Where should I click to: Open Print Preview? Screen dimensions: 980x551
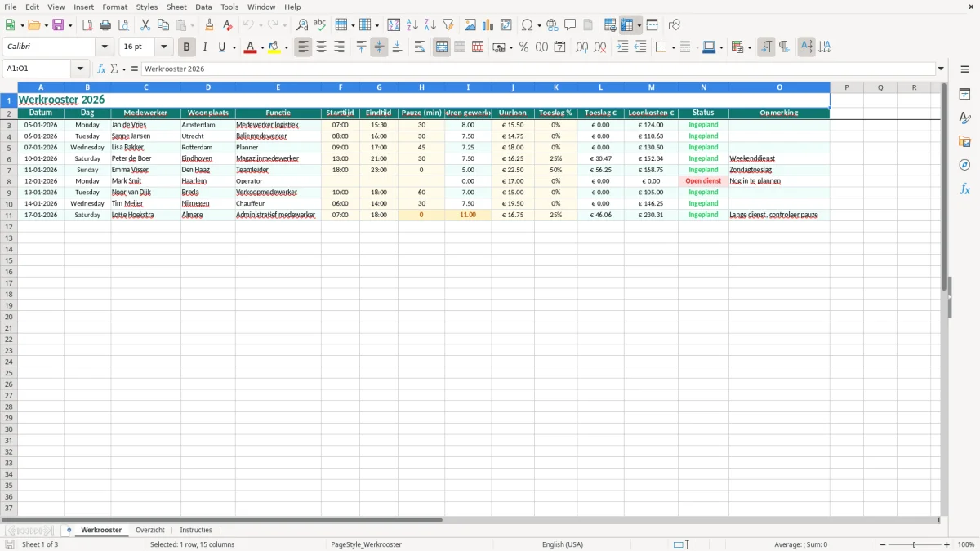[123, 25]
